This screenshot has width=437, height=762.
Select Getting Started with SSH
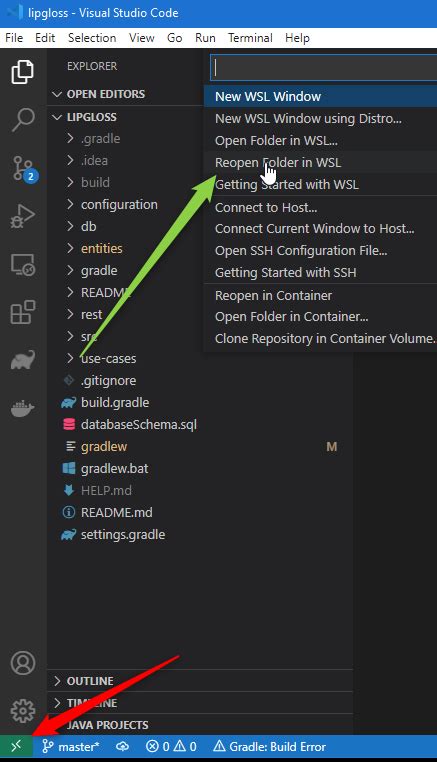click(320, 273)
